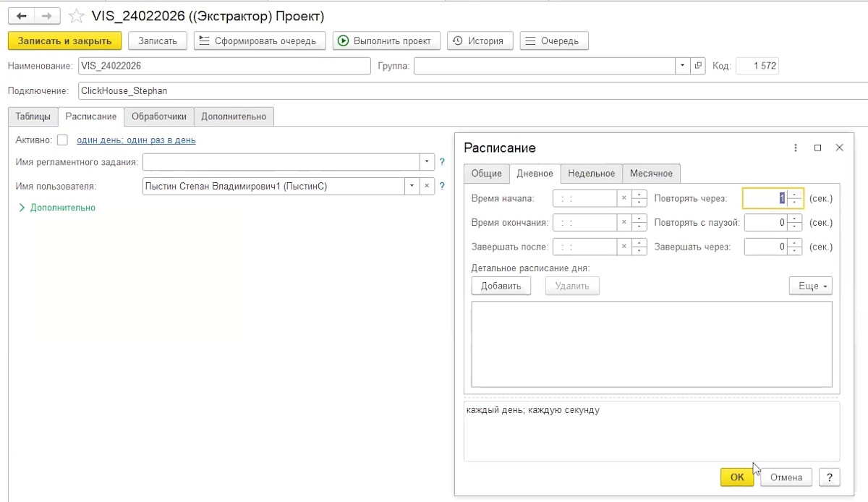Screen dimensions: 868x502
Task: Expand the 'Имя пользователя' dropdown arrow
Action: click(x=412, y=186)
